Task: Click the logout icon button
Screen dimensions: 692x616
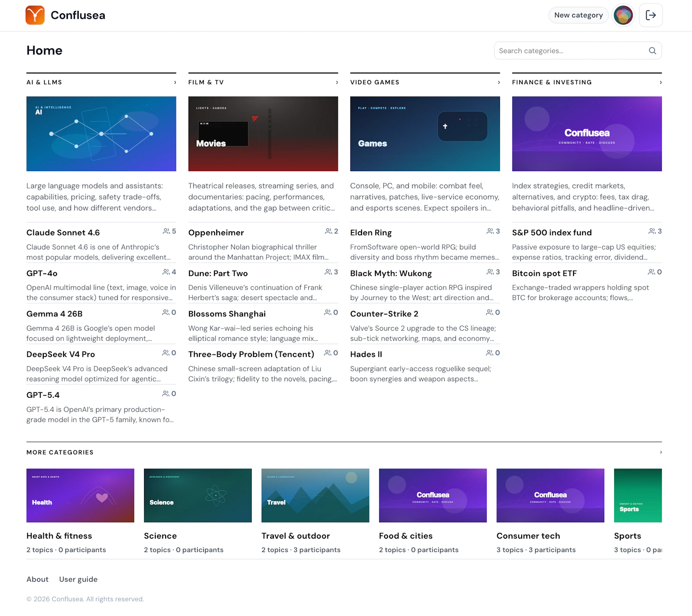Action: pyautogui.click(x=650, y=15)
